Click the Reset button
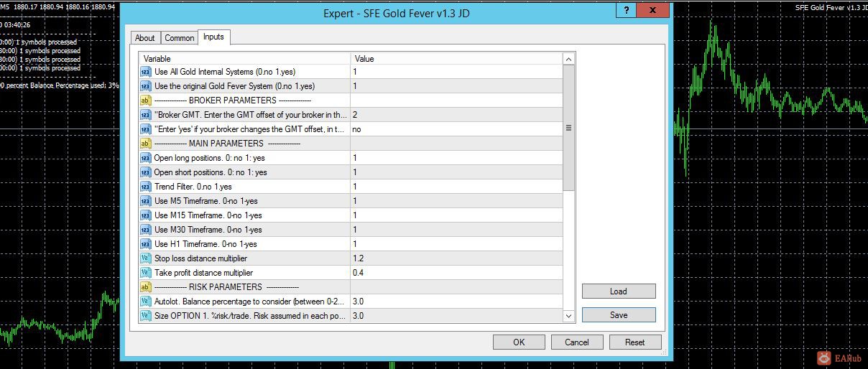This screenshot has width=868, height=369. point(635,342)
